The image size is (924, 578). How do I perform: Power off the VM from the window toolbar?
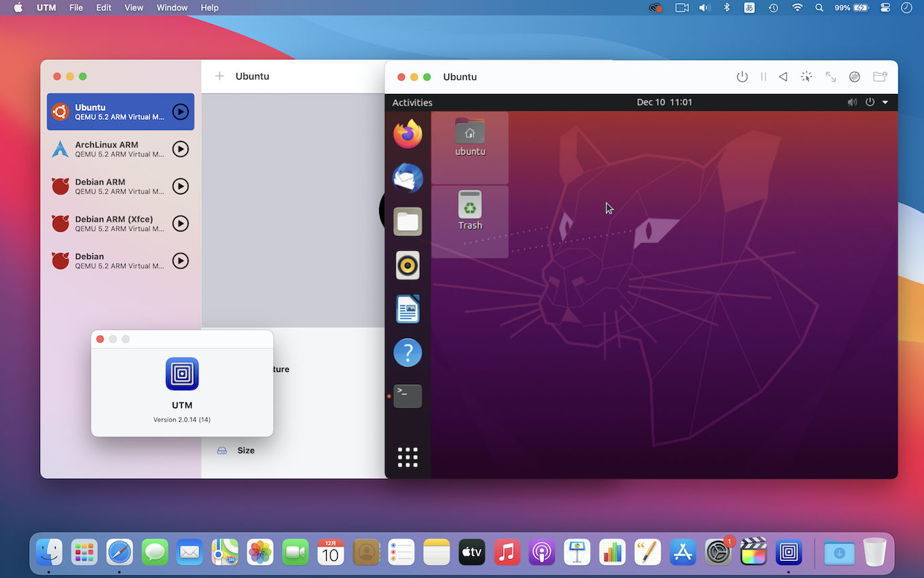[x=742, y=77]
